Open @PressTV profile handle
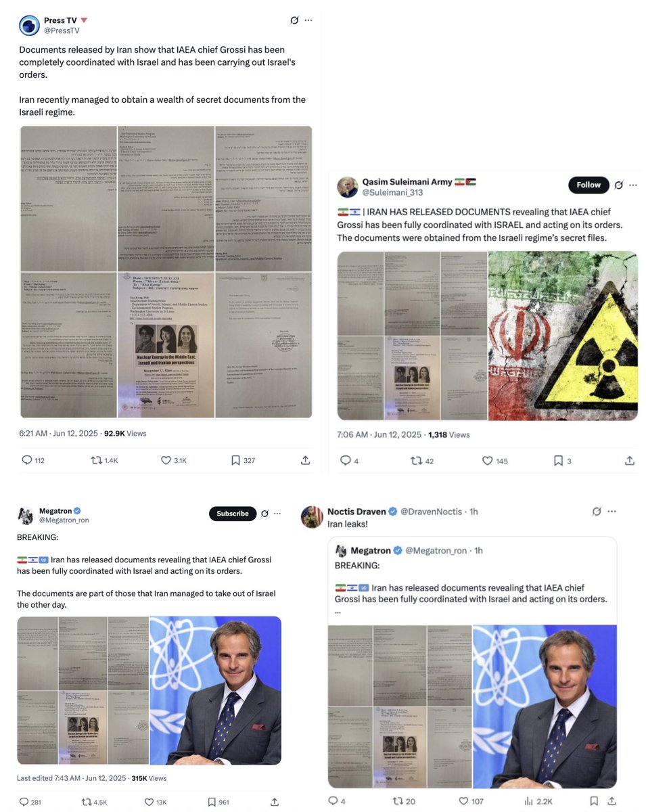646x812 pixels. (x=61, y=30)
